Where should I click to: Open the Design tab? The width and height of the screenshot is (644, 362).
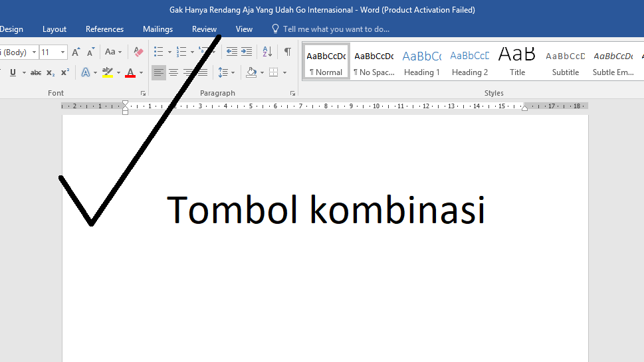pos(11,29)
